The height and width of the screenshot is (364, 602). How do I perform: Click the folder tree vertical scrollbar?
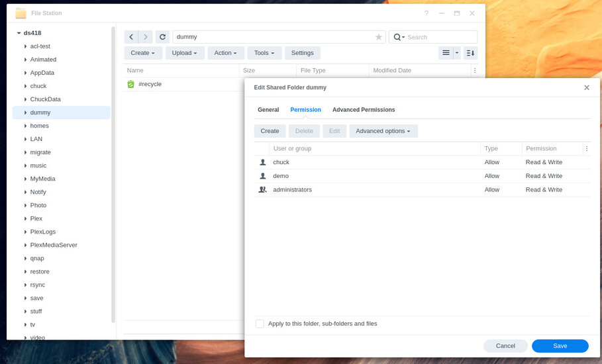[113, 175]
